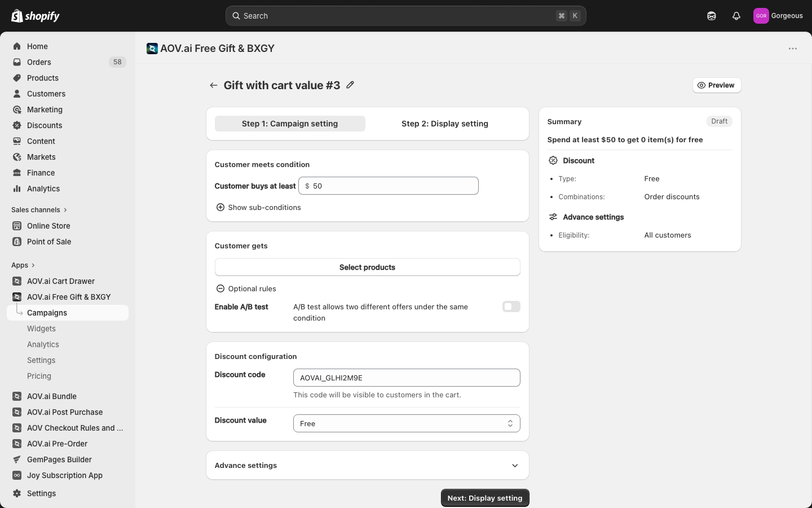The image size is (812, 508).
Task: Click Next: Display setting button
Action: (x=485, y=498)
